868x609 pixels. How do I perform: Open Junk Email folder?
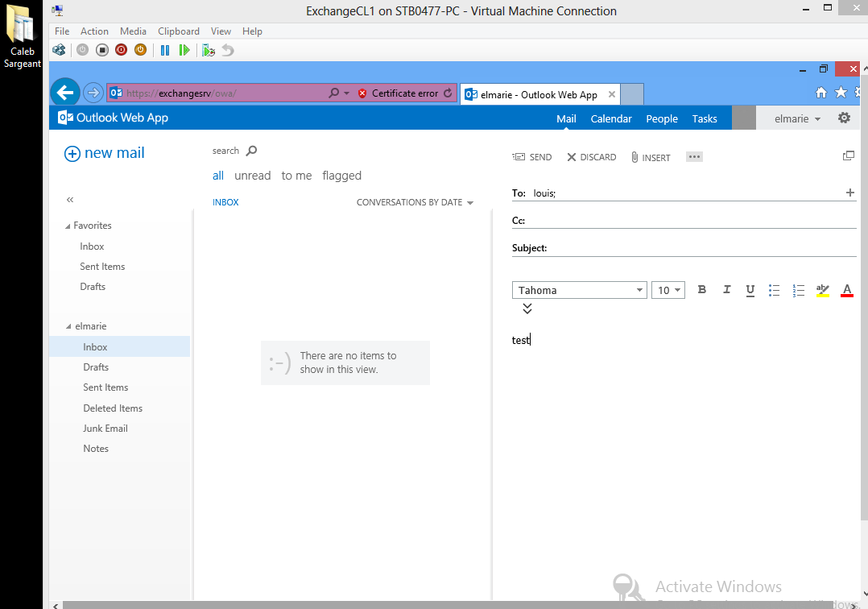click(x=105, y=429)
